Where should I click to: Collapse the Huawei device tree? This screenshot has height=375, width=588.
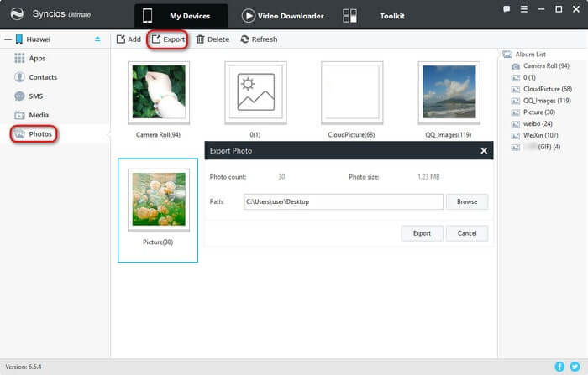(x=7, y=39)
